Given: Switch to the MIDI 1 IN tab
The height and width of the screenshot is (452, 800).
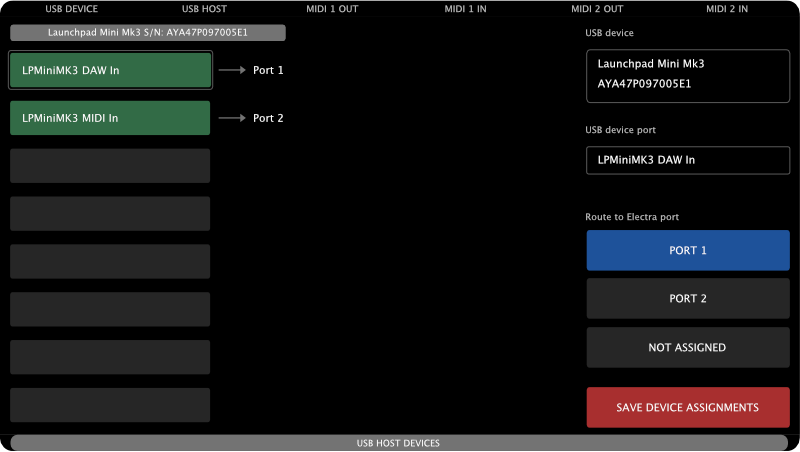Looking at the screenshot, I should pyautogui.click(x=465, y=9).
